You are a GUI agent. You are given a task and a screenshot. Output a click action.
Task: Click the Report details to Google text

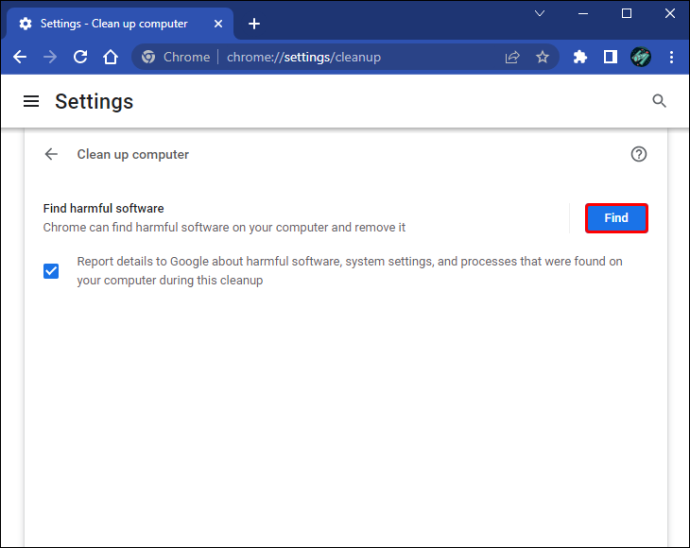tap(349, 271)
